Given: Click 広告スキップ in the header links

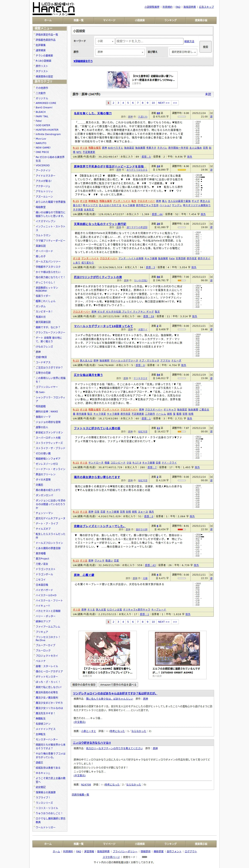Looking at the screenshot, I should pyautogui.click(x=207, y=7).
